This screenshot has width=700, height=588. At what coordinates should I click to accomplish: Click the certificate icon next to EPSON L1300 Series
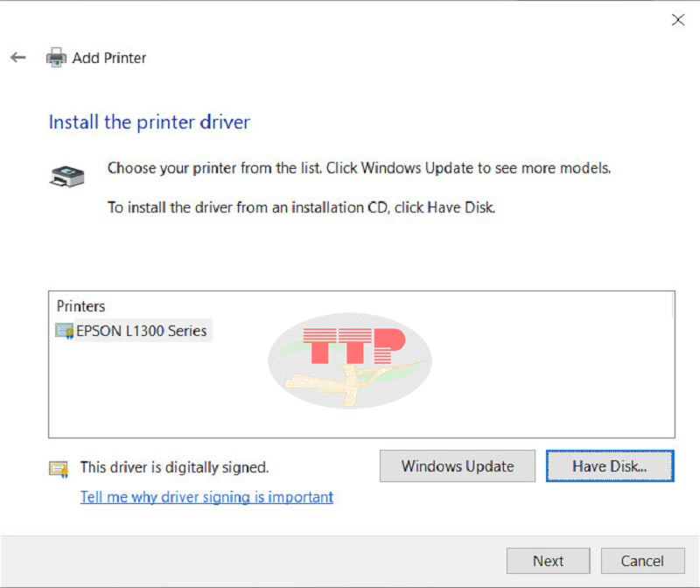pyautogui.click(x=64, y=332)
